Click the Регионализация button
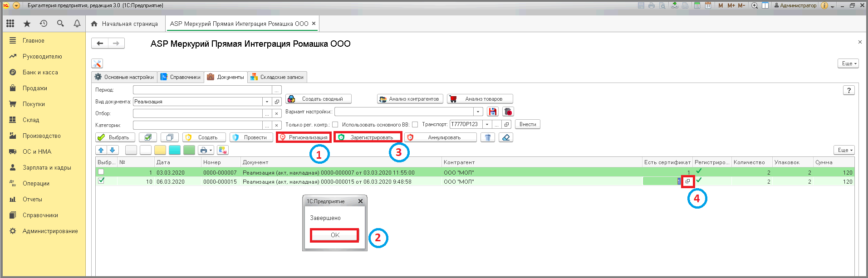The width and height of the screenshot is (868, 278). pos(304,137)
